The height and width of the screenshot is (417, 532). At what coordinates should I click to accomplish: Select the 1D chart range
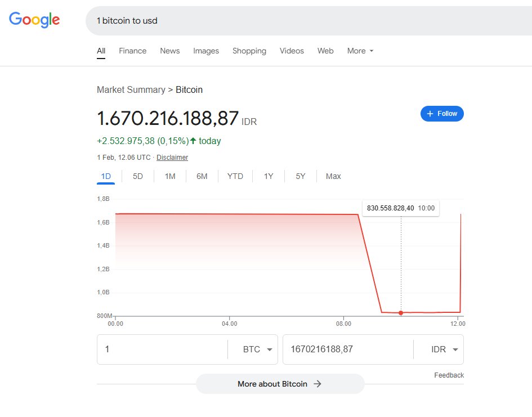(106, 176)
